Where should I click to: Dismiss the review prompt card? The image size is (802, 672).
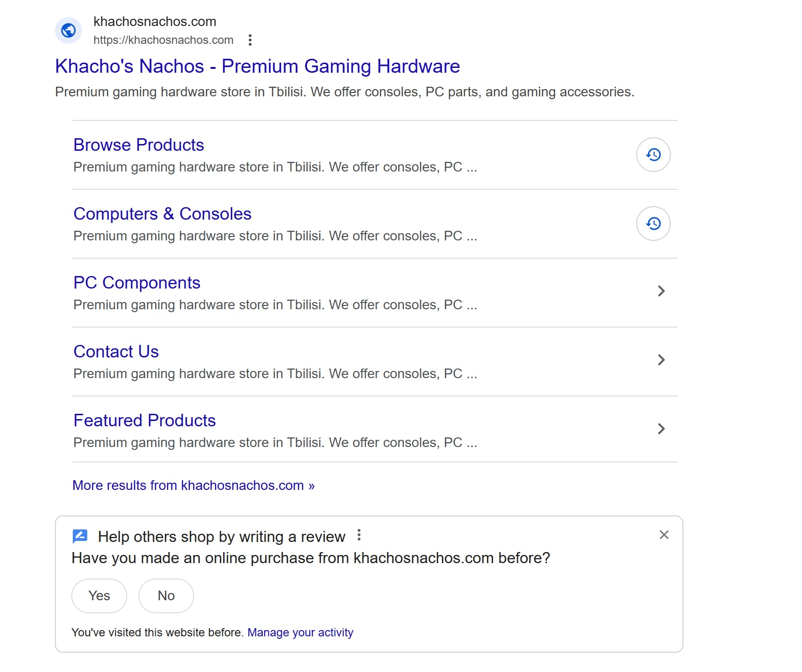[x=664, y=535]
